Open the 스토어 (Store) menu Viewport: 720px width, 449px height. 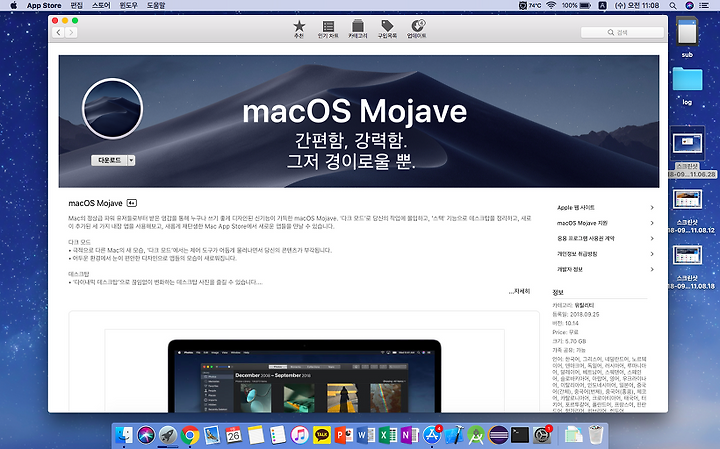(x=101, y=6)
